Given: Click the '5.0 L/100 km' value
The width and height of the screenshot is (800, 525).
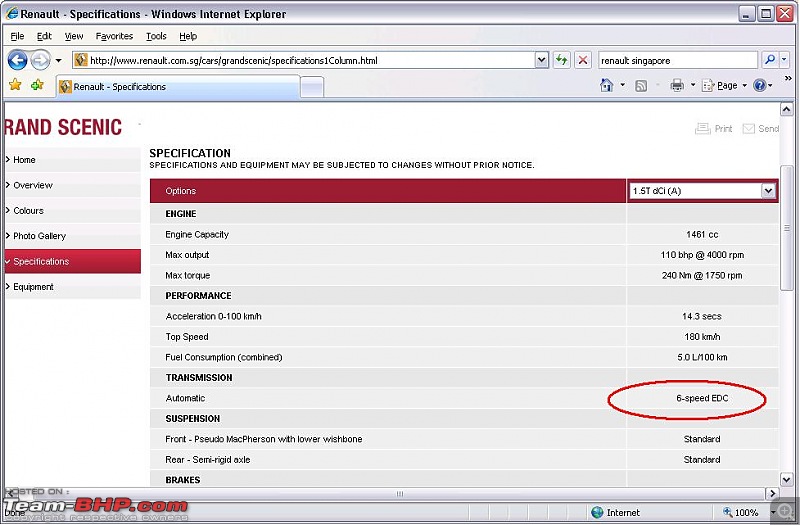Looking at the screenshot, I should pyautogui.click(x=702, y=357).
